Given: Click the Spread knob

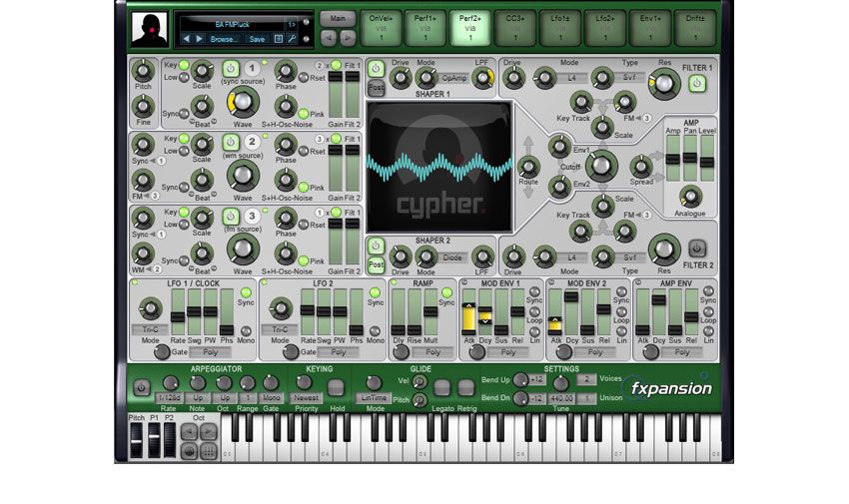Looking at the screenshot, I should (x=641, y=167).
